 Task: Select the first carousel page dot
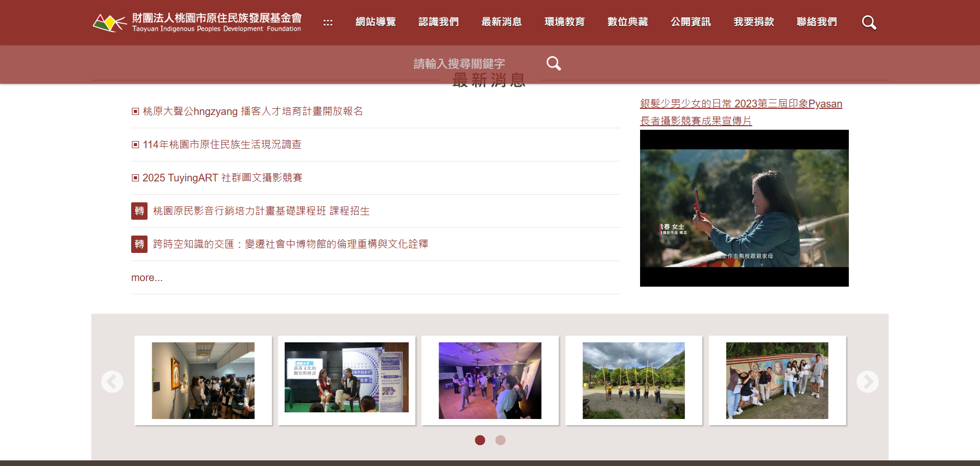point(480,440)
